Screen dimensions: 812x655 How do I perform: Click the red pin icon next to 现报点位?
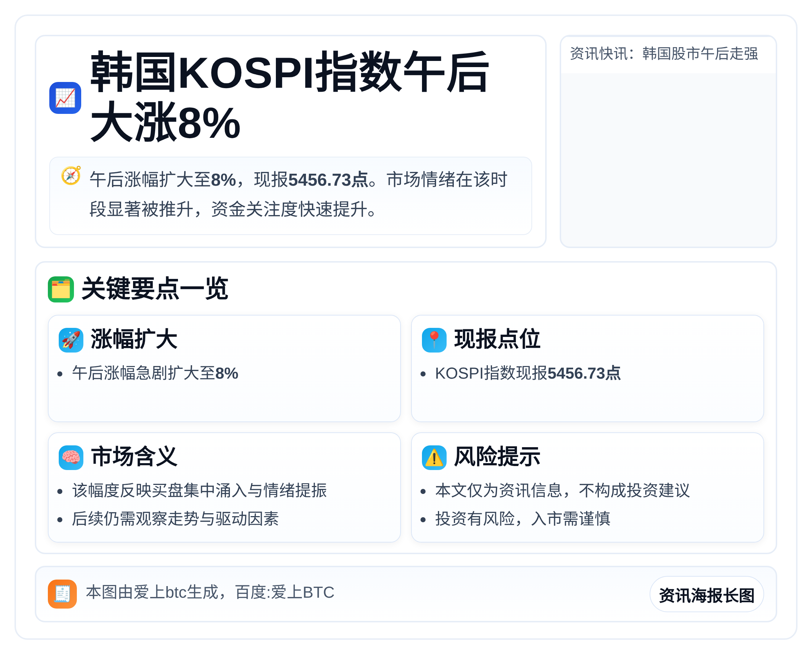click(x=434, y=340)
